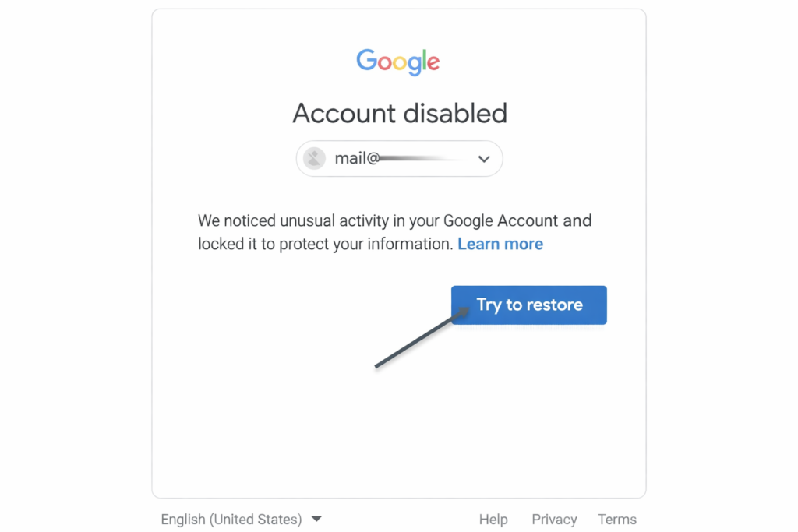The image size is (798, 532).
Task: Open the language dropdown arrow
Action: pos(316,519)
